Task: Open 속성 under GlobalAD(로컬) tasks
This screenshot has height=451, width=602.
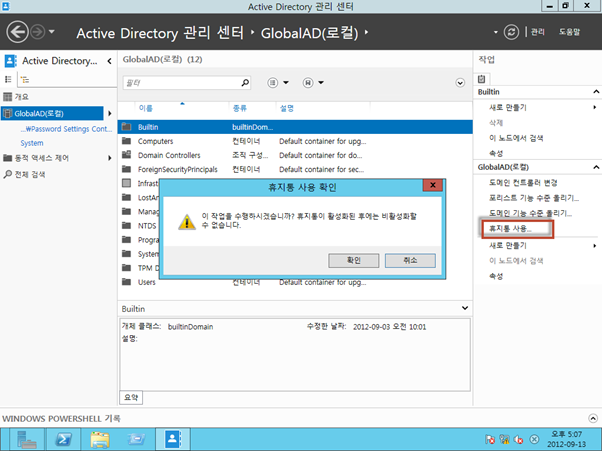Action: 496,276
